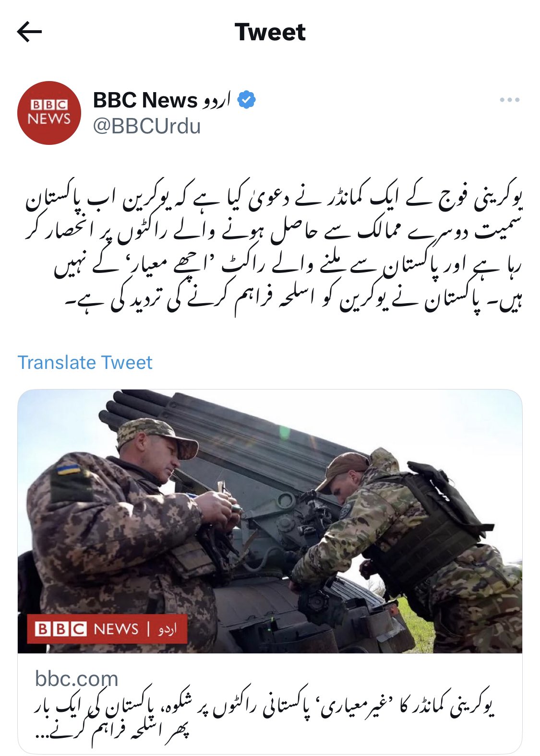Open the BBC News اردو display name

[162, 100]
